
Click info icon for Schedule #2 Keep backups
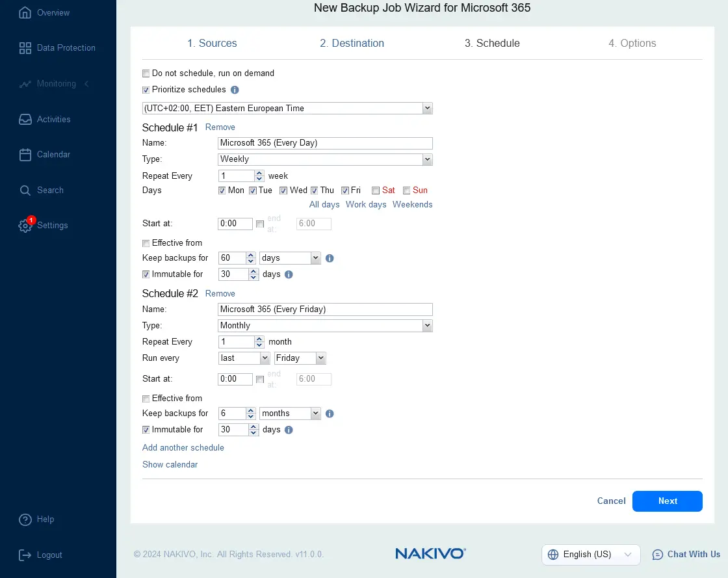[330, 414]
